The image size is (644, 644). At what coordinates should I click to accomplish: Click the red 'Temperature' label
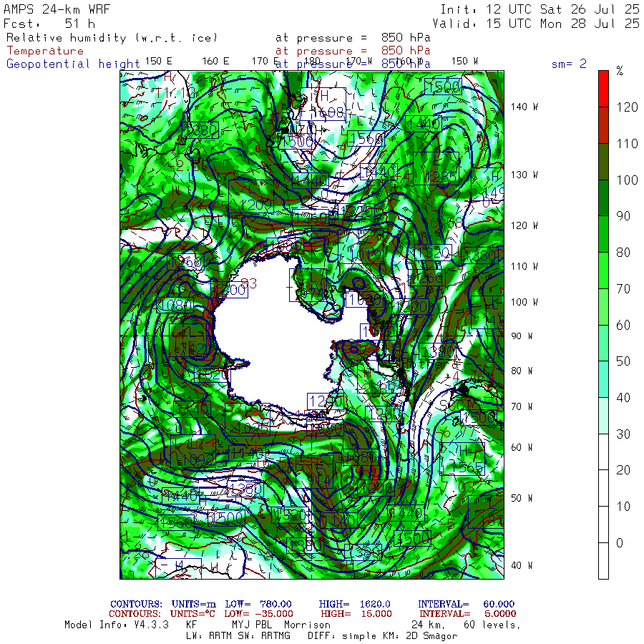45,51
